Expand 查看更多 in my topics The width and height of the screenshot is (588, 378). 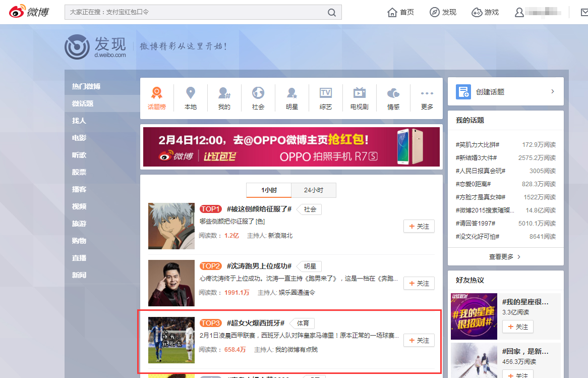click(x=505, y=256)
